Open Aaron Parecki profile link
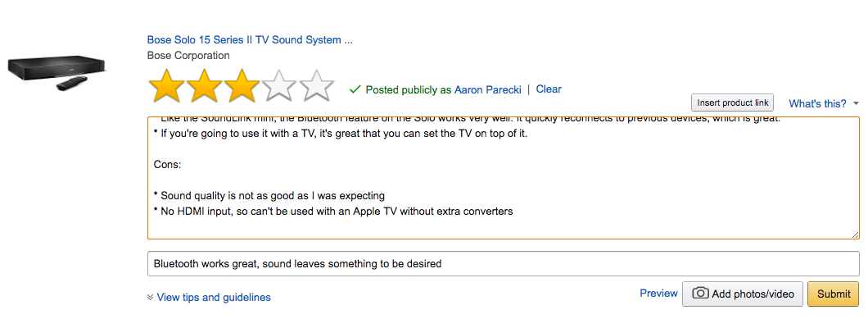 tap(488, 89)
